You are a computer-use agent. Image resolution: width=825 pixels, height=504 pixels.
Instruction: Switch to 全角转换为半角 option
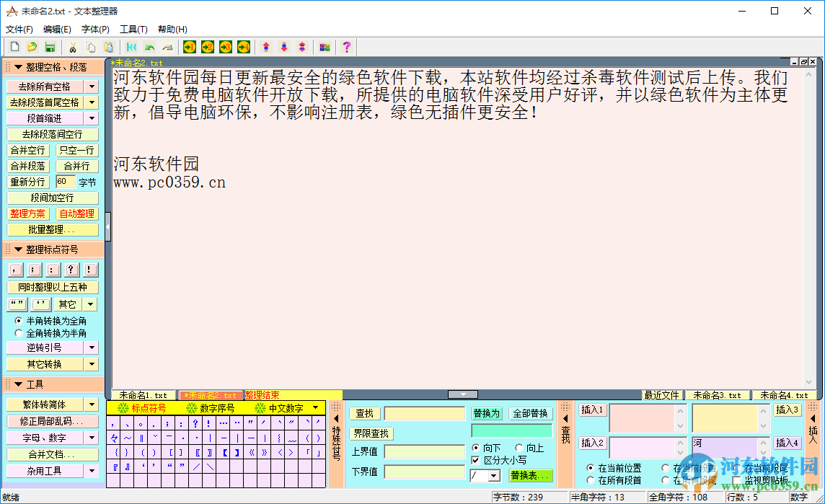(17, 332)
